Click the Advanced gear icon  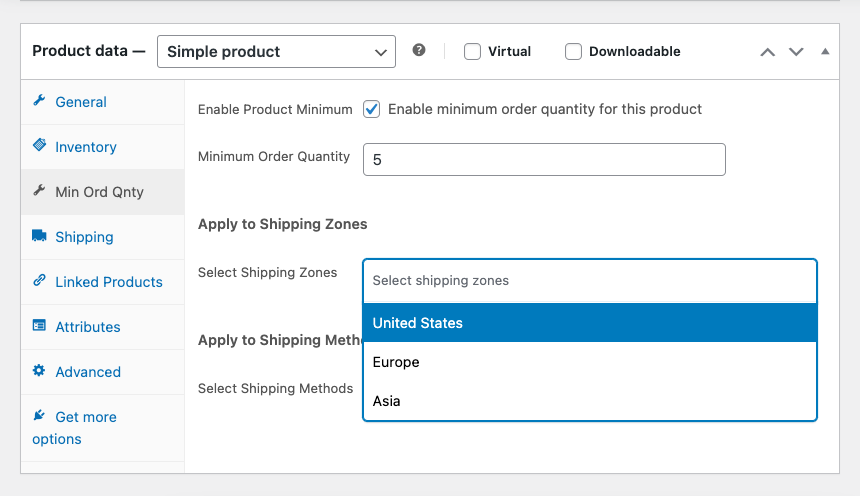pyautogui.click(x=39, y=371)
